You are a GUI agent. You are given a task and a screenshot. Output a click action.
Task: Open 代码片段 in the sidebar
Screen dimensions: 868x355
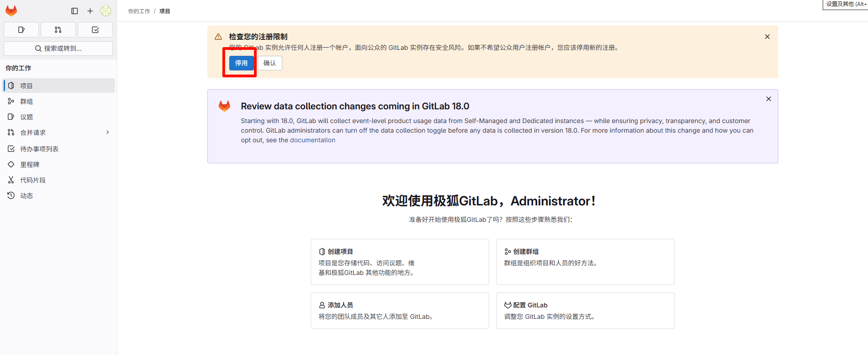point(59,180)
